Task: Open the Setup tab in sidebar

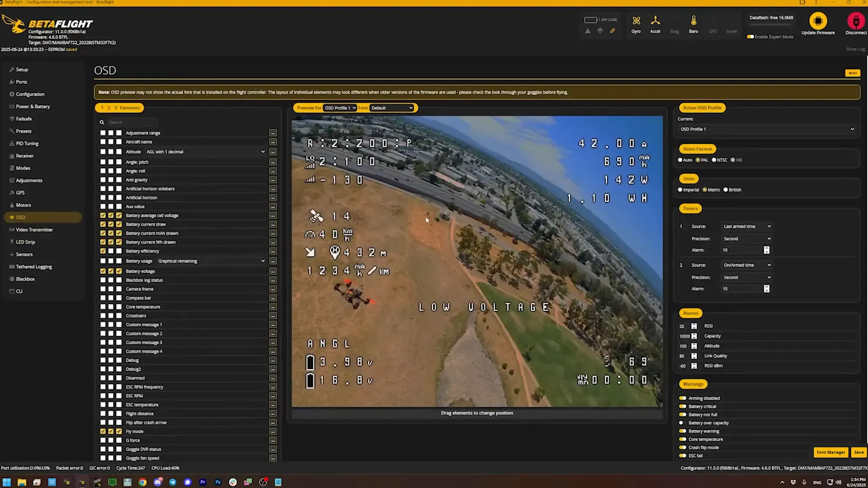Action: tap(22, 70)
